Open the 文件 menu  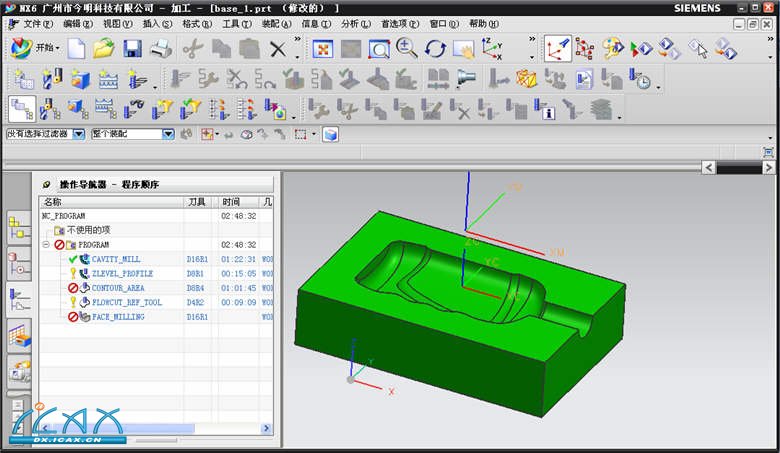click(x=37, y=23)
